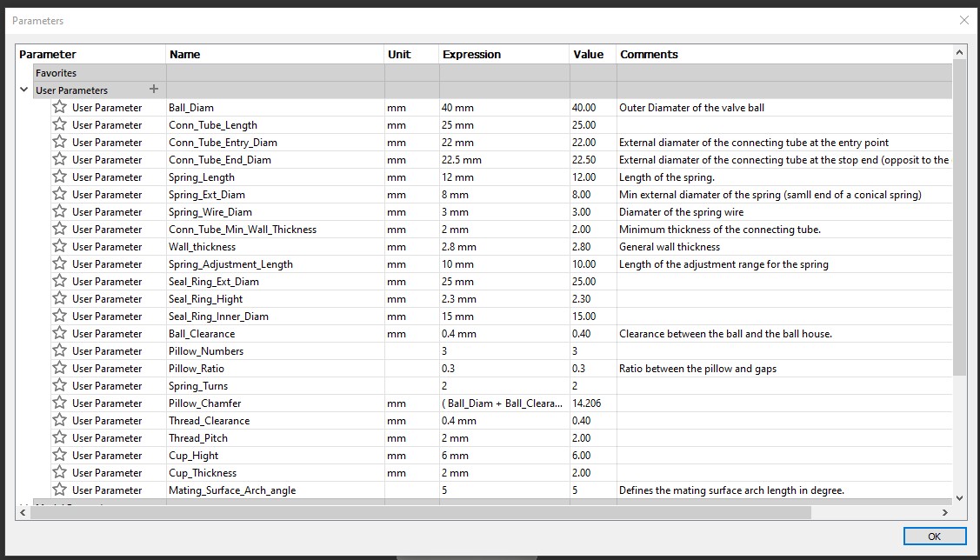Star the Thread_Pitch parameter
The image size is (980, 560).
(59, 437)
